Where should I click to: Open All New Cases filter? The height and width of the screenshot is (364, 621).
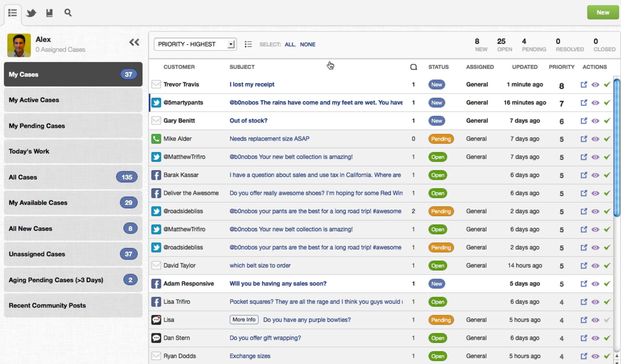click(x=73, y=228)
